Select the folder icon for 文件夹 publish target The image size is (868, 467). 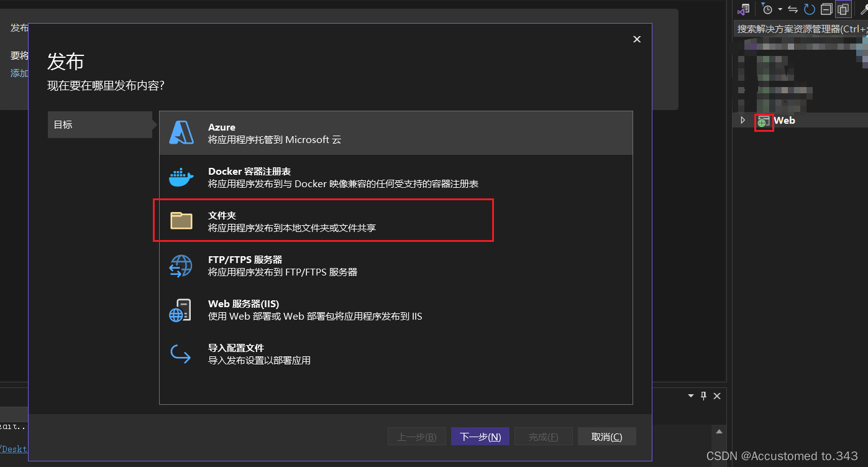click(x=181, y=220)
